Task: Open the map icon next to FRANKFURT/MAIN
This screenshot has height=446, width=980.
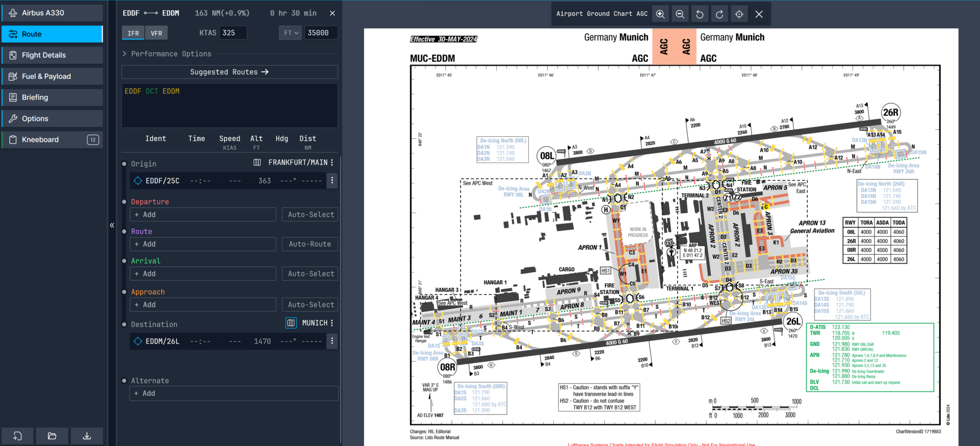Action: (256, 162)
